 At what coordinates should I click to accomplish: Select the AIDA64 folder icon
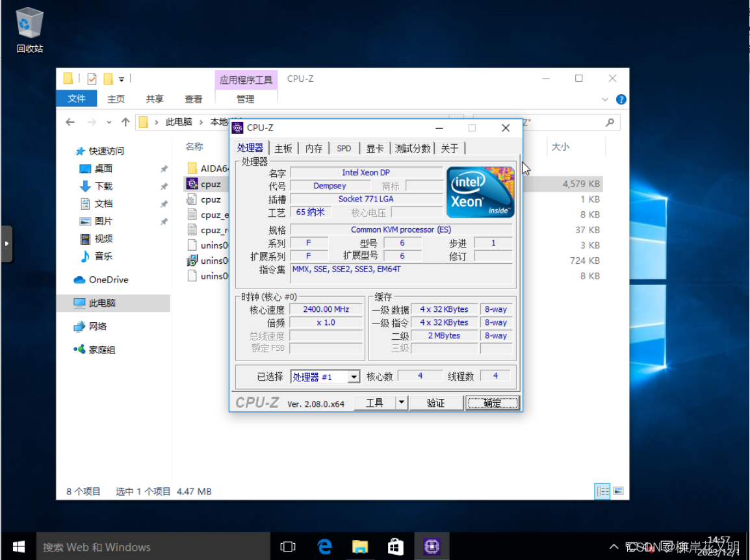[192, 168]
